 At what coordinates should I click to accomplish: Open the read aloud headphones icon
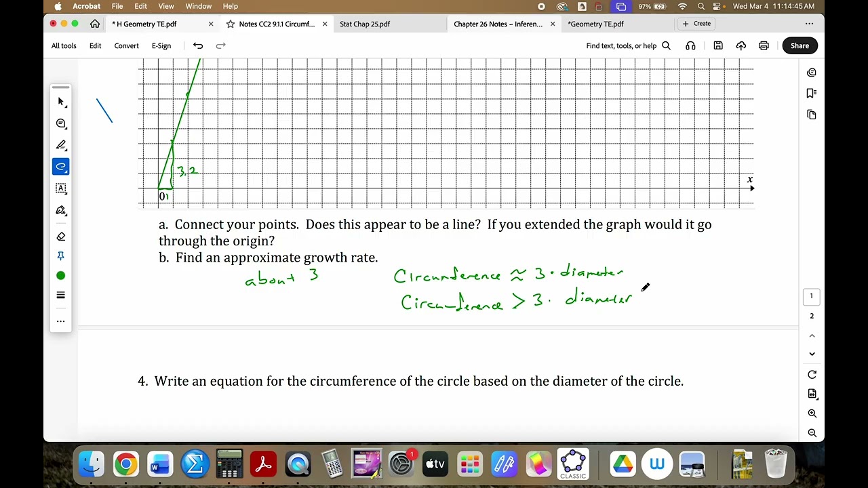point(690,45)
